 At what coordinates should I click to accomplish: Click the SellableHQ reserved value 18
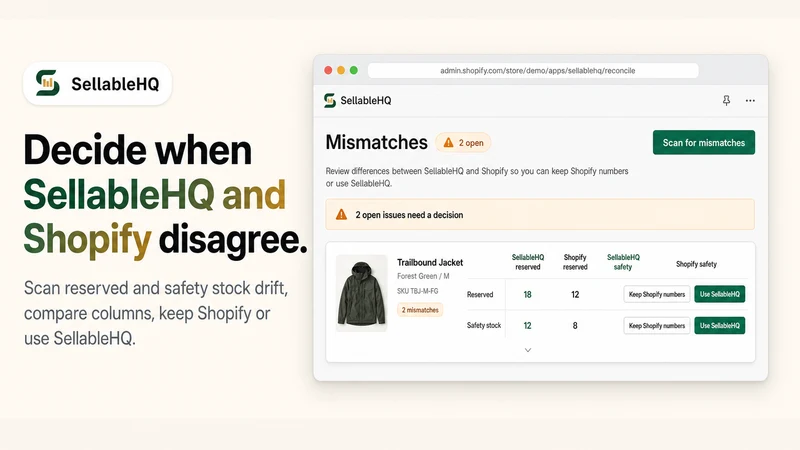(x=528, y=294)
